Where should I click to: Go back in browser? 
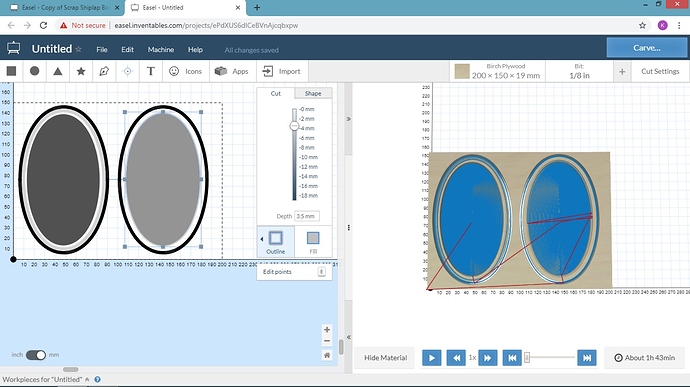(x=11, y=26)
